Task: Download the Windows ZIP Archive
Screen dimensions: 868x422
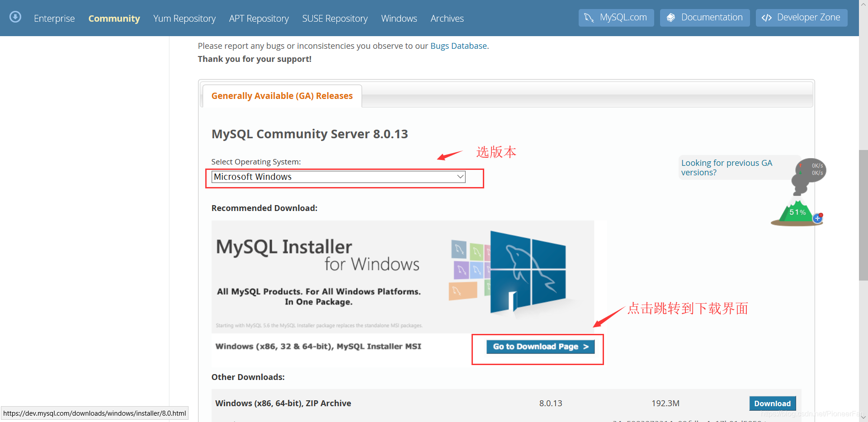Action: click(x=773, y=403)
